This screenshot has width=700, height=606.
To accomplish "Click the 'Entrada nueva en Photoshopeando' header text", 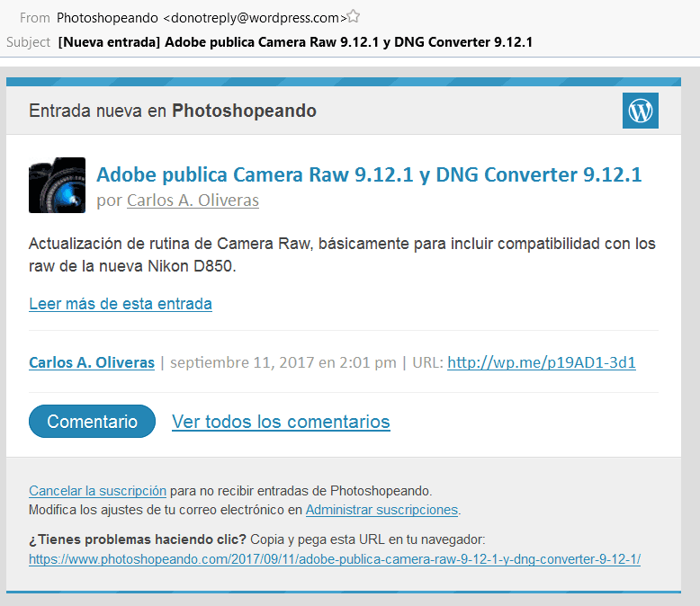I will pos(173,111).
